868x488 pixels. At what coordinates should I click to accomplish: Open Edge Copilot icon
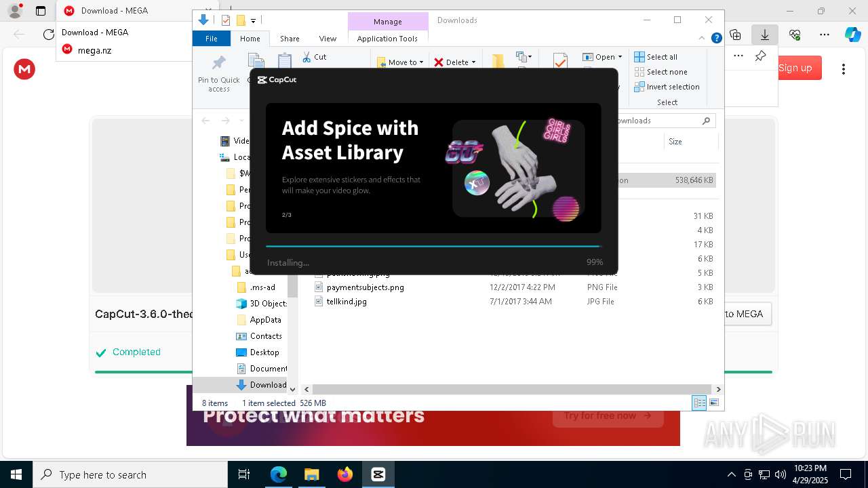click(852, 35)
